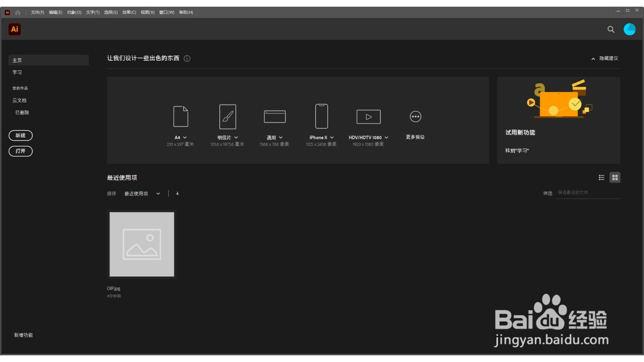Screen dimensions: 644x362
Task: Expand the iPhone X size dropdown
Action: 332,138
